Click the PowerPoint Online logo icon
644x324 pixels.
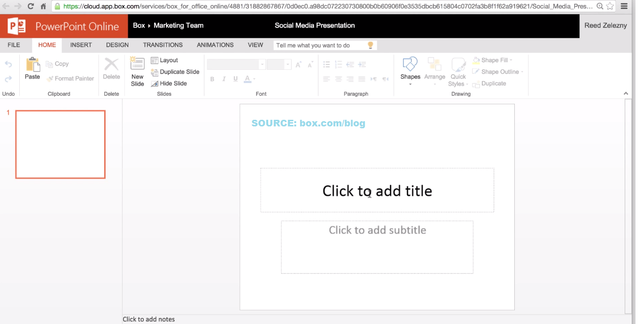(17, 26)
